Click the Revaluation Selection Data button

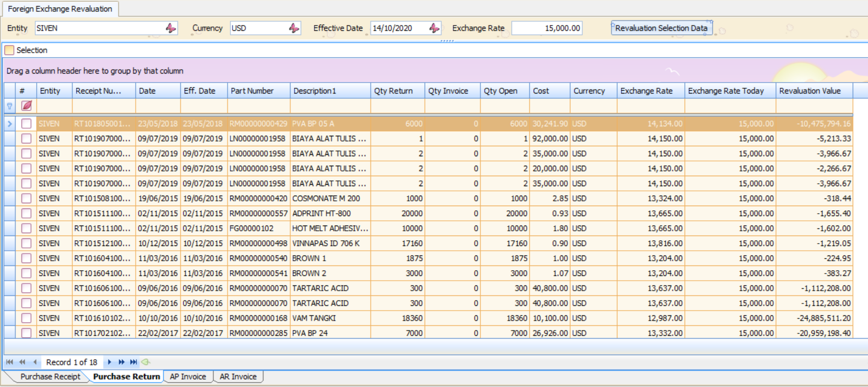tap(661, 28)
